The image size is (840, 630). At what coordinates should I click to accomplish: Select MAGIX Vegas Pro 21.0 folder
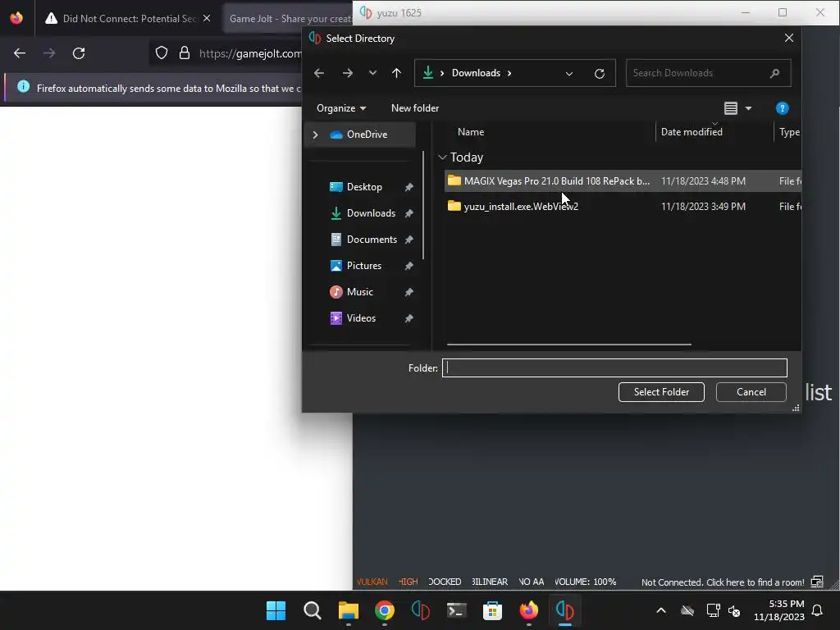623,181
